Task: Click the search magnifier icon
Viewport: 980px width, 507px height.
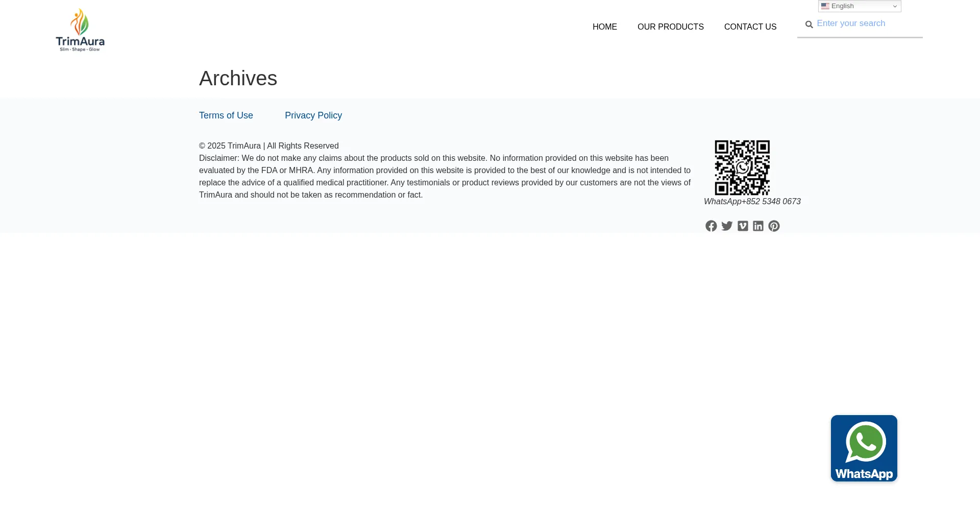Action: (809, 24)
